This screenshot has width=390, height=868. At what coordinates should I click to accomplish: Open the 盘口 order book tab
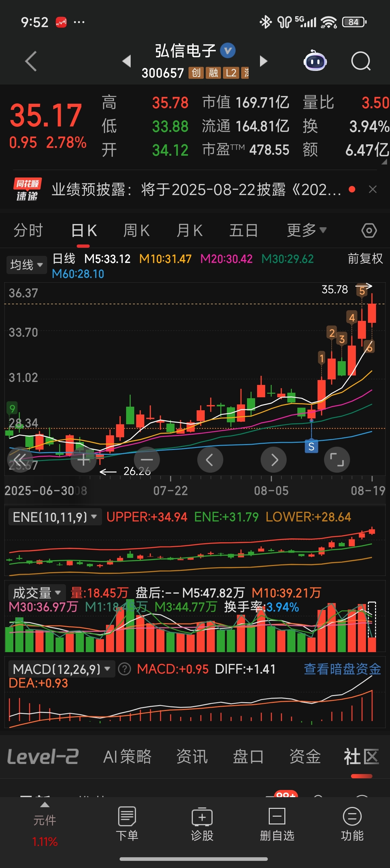pyautogui.click(x=248, y=757)
